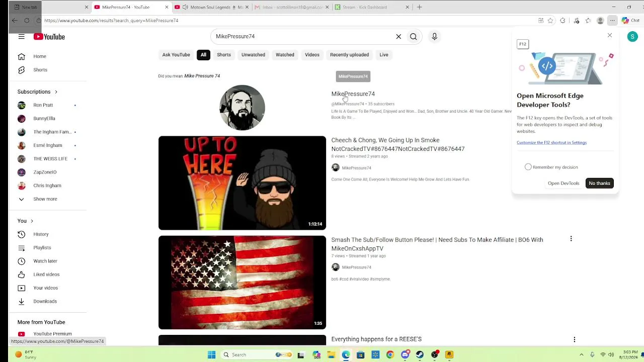Show hidden system tray icons
This screenshot has height=362, width=644.
[x=582, y=355]
